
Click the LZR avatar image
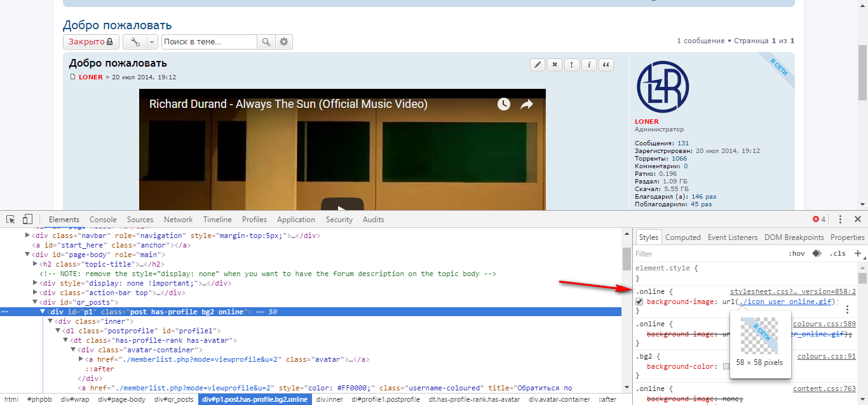tap(663, 87)
